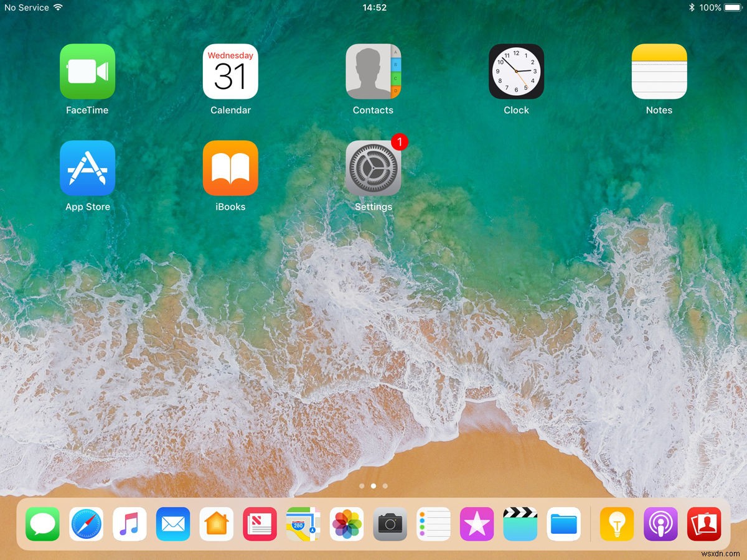
Task: Open the Camera app
Action: point(390,524)
